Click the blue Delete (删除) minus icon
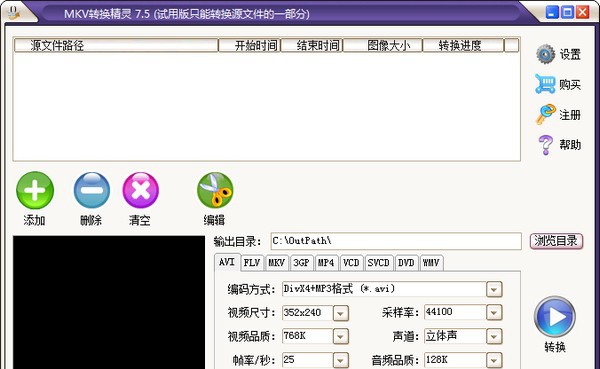Screen dimensions: 600x369 (91, 190)
